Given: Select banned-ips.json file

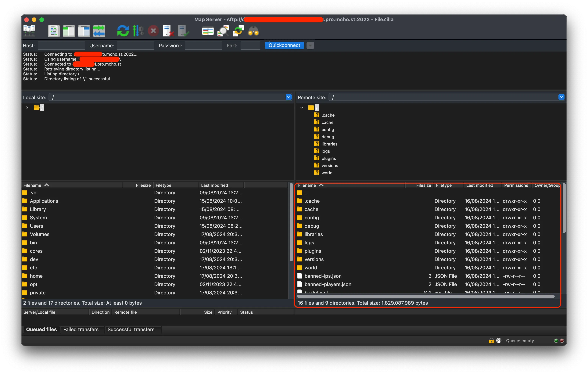Looking at the screenshot, I should [428, 276].
